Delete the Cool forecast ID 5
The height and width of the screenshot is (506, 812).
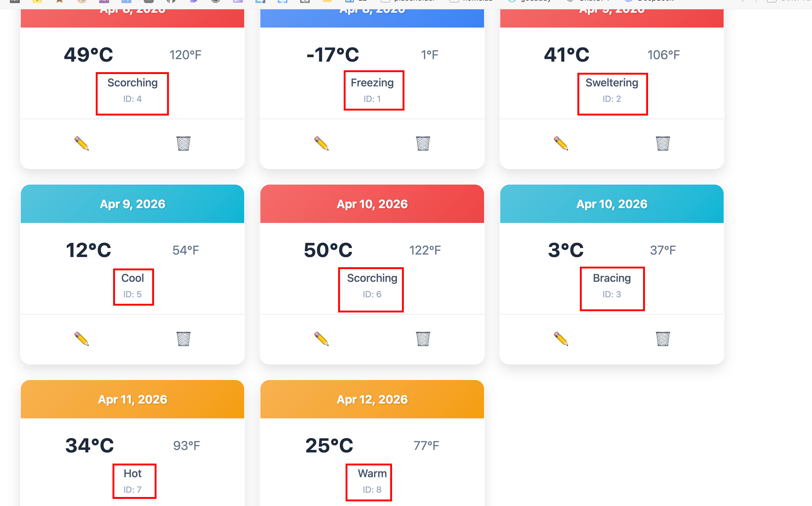pos(183,339)
